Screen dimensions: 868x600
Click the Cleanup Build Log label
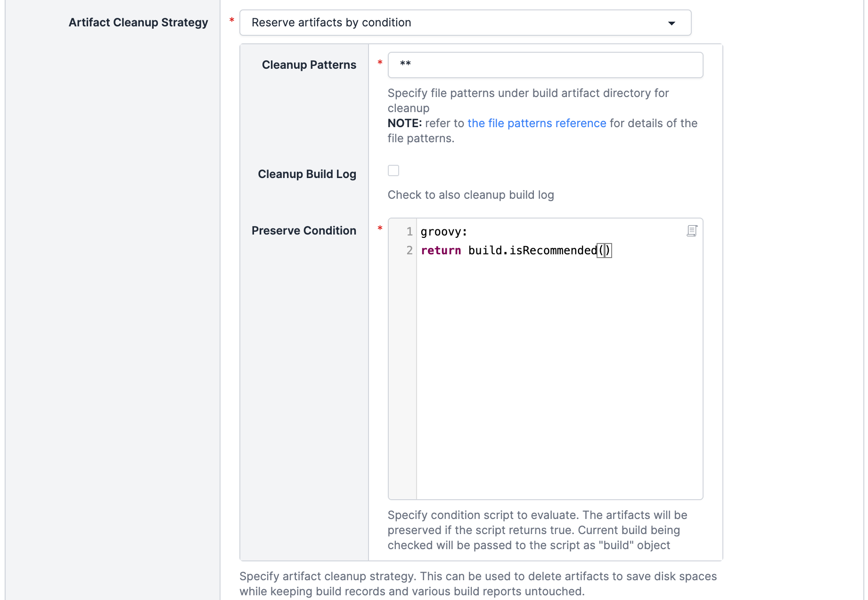click(x=307, y=174)
